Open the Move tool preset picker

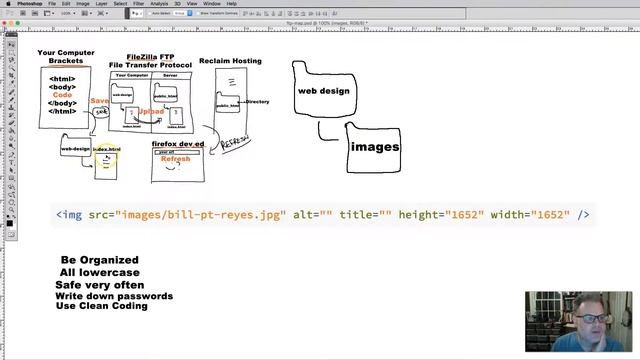tap(136, 13)
